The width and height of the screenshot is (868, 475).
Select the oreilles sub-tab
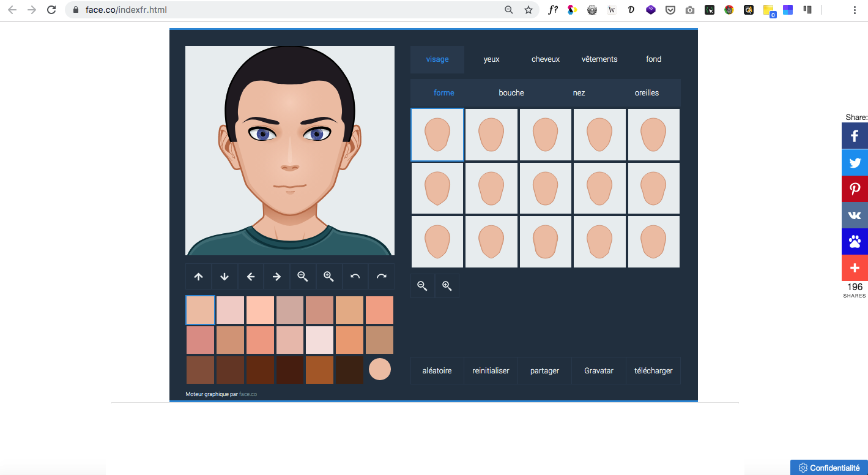click(x=647, y=93)
